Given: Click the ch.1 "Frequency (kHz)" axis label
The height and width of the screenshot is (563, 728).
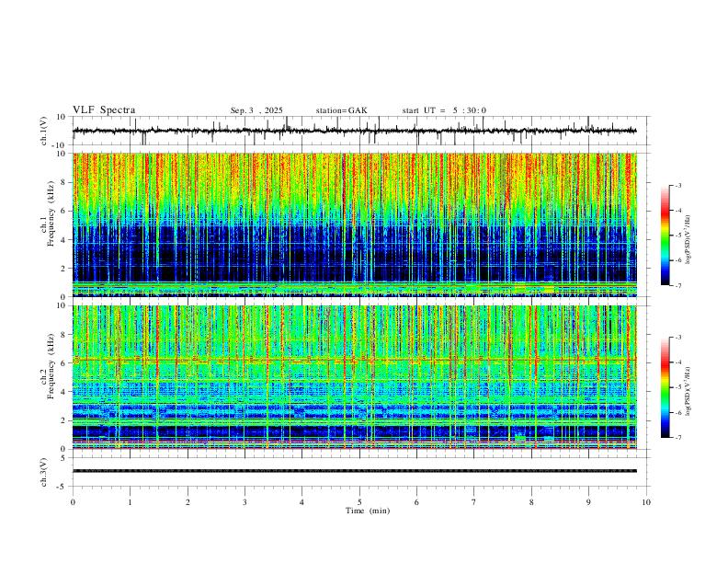Looking at the screenshot, I should (51, 213).
